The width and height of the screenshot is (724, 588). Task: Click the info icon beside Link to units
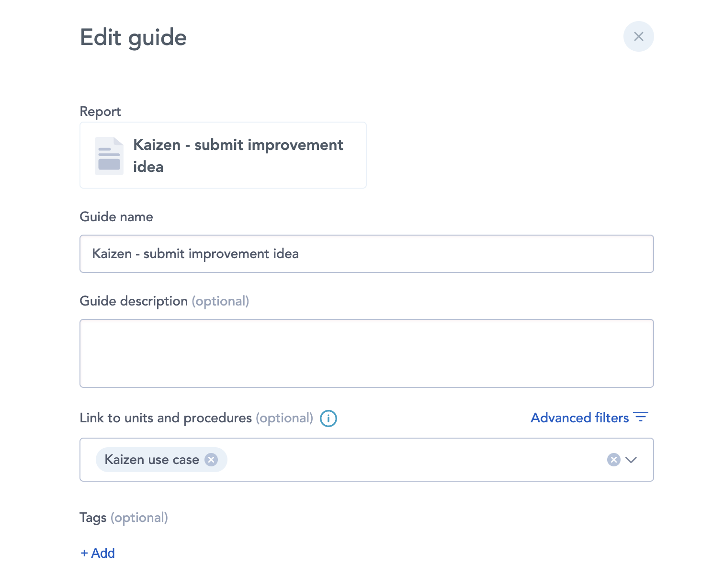(x=328, y=418)
